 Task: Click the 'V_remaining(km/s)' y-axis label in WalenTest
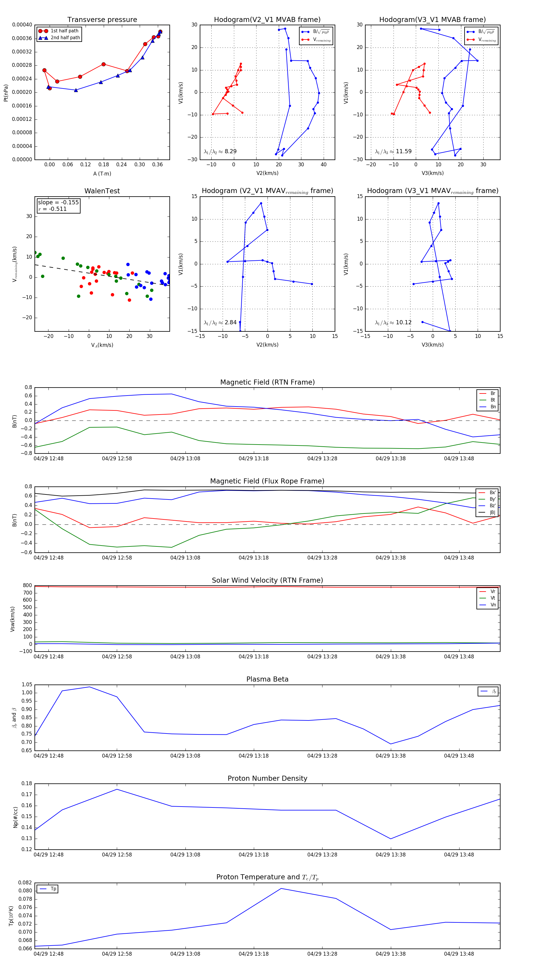[x=15, y=264]
